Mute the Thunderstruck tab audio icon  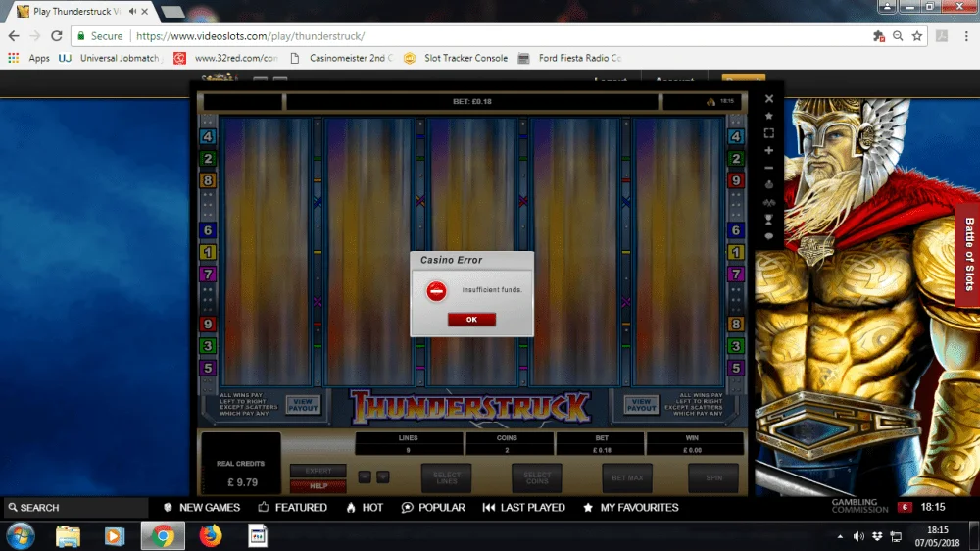click(x=132, y=11)
